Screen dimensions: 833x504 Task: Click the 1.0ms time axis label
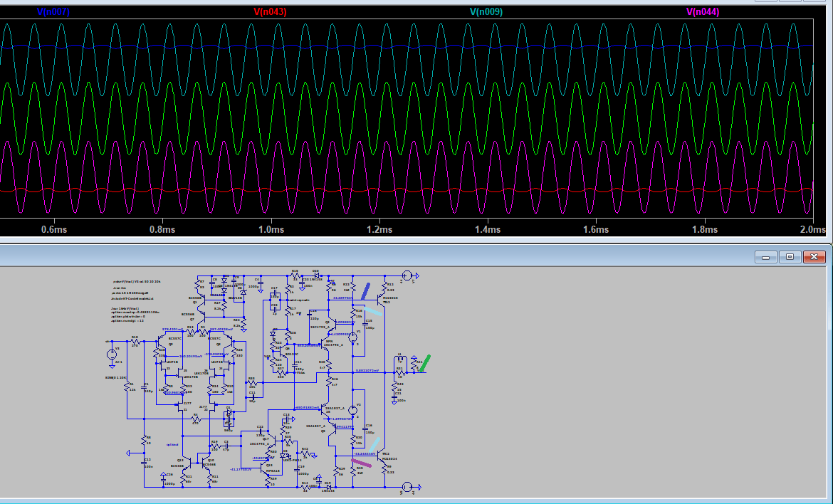point(271,229)
